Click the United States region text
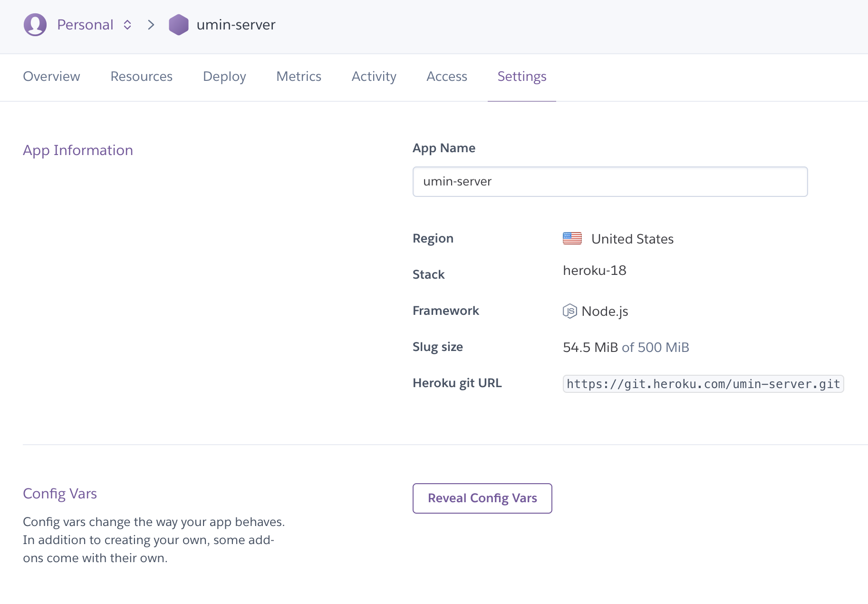 tap(632, 239)
